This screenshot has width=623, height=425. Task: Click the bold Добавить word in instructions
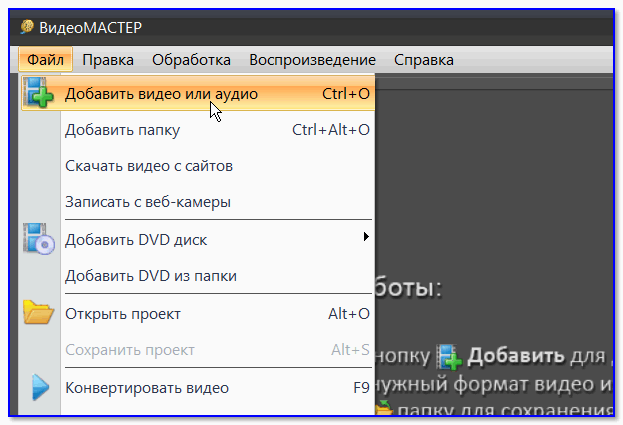pyautogui.click(x=516, y=356)
